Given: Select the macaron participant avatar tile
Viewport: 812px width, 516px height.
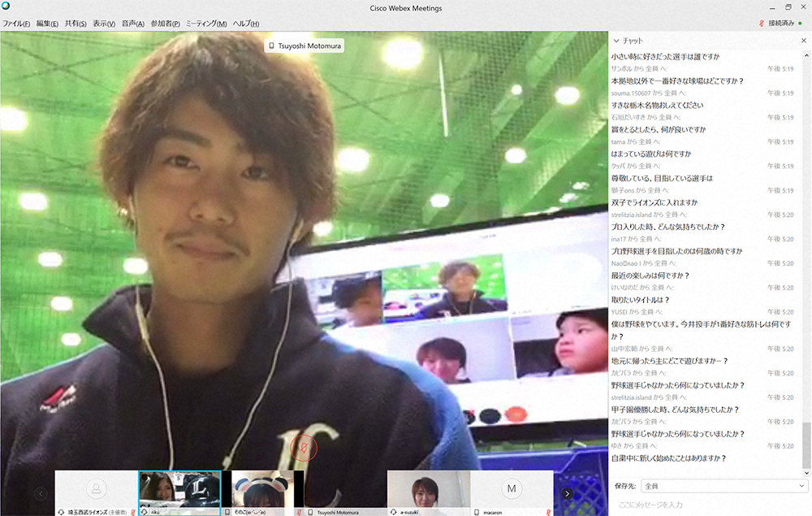Looking at the screenshot, I should click(512, 489).
